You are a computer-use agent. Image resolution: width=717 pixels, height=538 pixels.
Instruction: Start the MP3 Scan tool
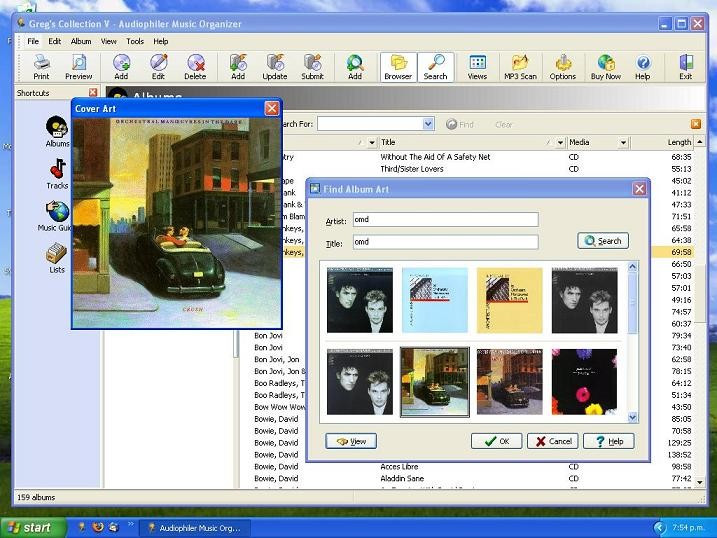pyautogui.click(x=520, y=67)
